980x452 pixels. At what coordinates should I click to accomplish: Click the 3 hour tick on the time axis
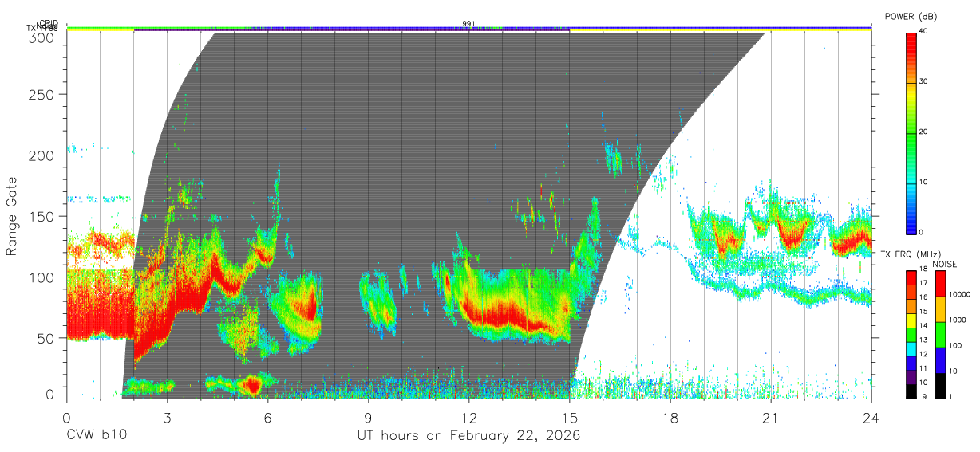167,417
